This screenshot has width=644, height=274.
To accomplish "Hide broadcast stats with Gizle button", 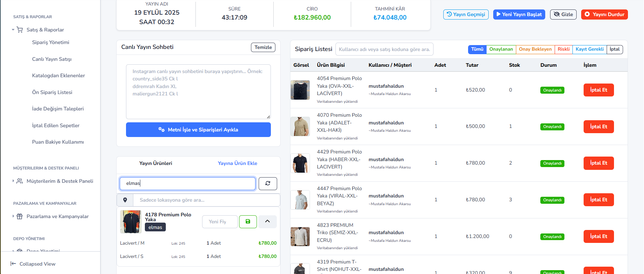I will (563, 14).
